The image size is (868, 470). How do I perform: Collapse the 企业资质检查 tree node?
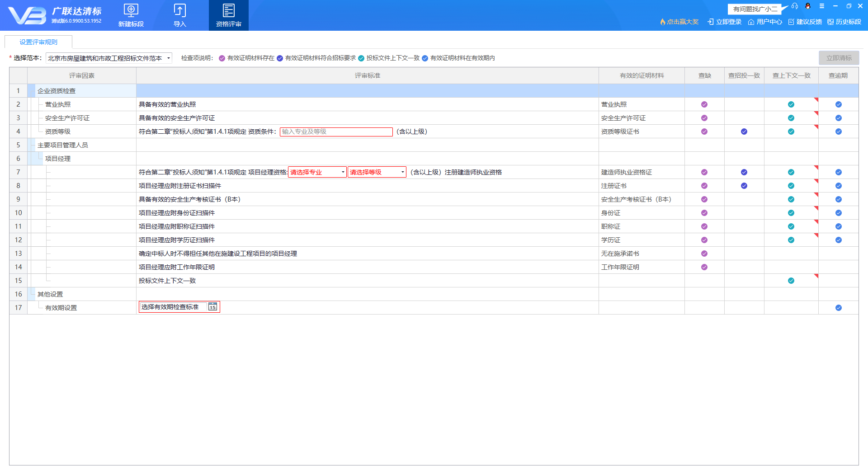[x=31, y=91]
